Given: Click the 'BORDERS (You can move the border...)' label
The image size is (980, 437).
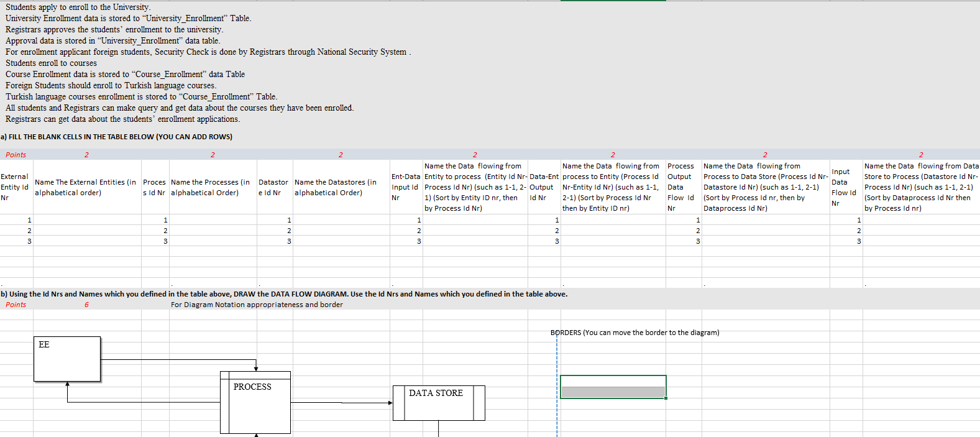Looking at the screenshot, I should tap(634, 333).
